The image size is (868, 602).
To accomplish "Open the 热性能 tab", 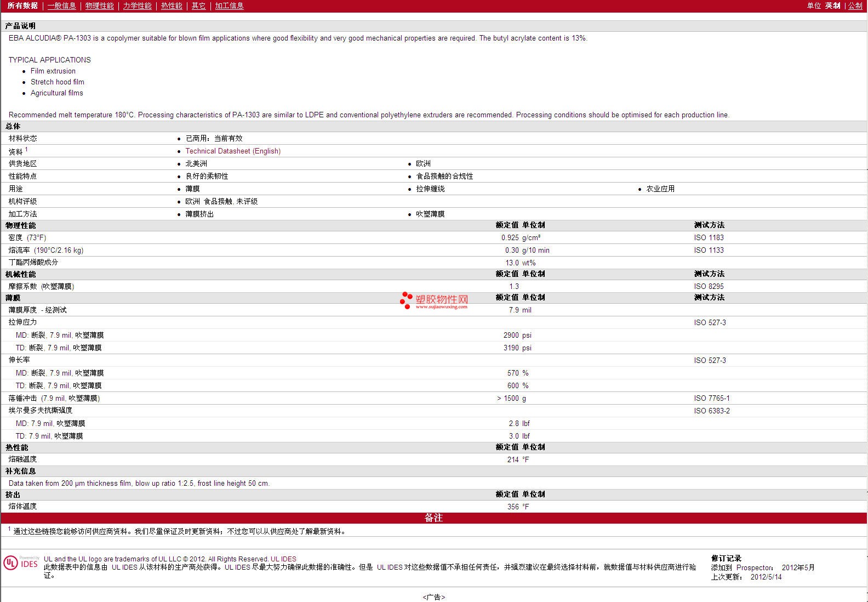I will (x=172, y=5).
